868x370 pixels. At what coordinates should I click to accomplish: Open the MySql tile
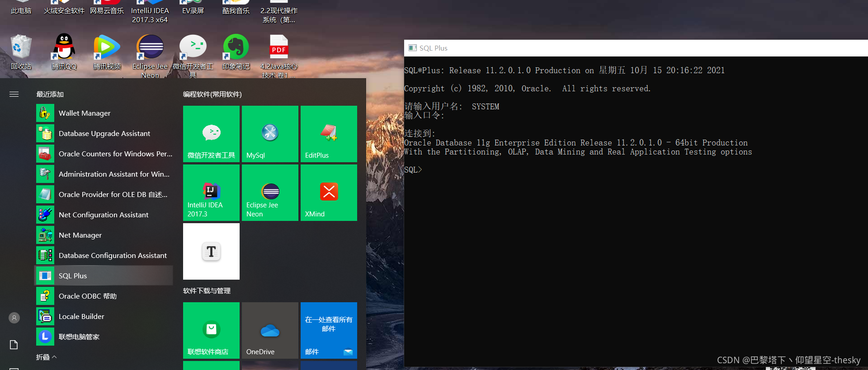pyautogui.click(x=270, y=134)
